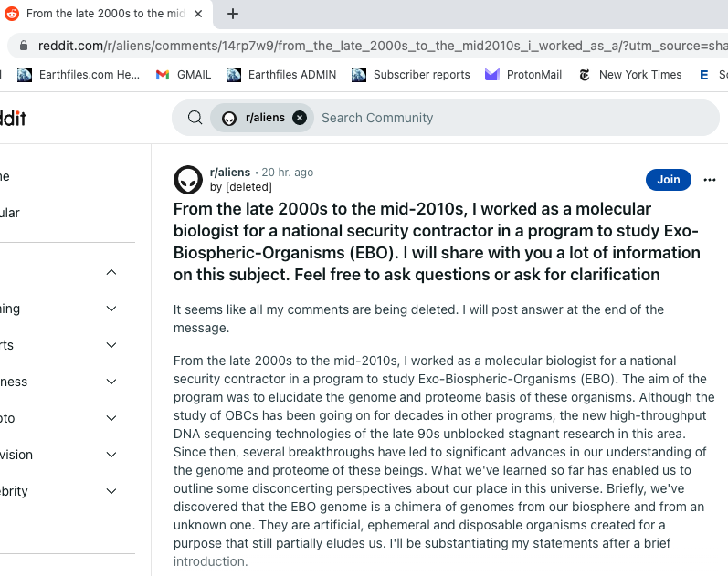This screenshot has height=576, width=728.
Task: Close the Reddit browser tab
Action: click(x=198, y=14)
